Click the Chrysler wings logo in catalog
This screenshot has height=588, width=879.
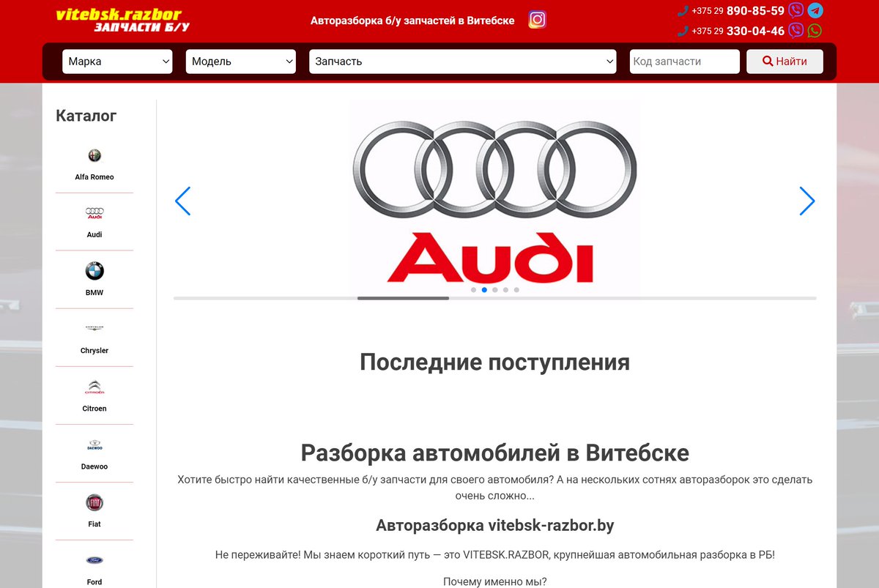[94, 328]
